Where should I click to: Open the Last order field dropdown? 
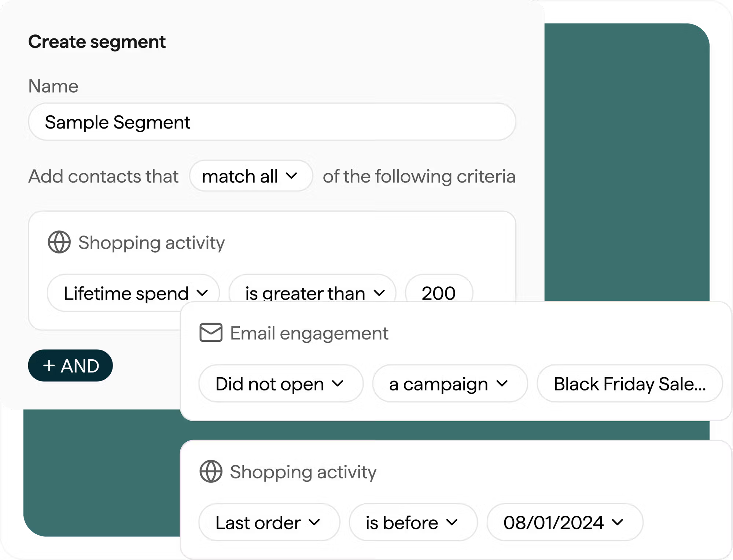(269, 522)
